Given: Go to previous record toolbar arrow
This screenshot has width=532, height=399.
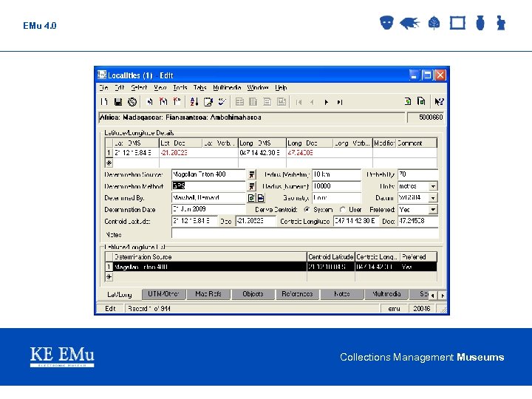Looking at the screenshot, I should tap(312, 102).
